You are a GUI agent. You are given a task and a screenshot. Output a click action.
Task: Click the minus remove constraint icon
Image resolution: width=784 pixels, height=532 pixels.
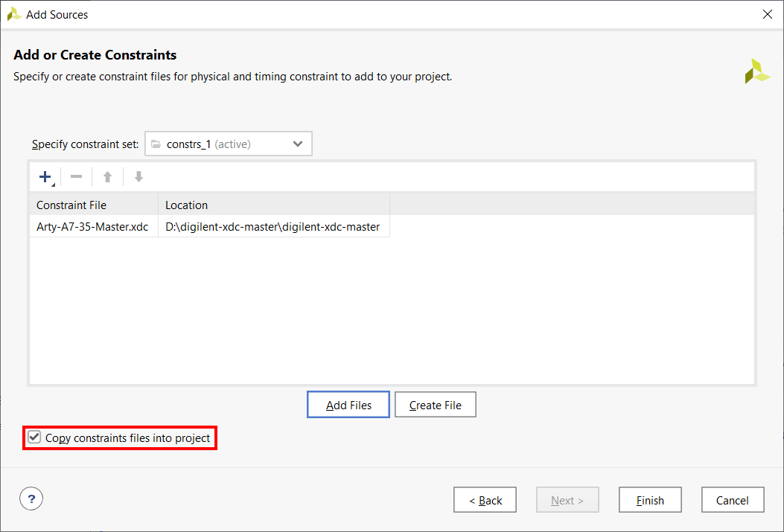(x=77, y=176)
